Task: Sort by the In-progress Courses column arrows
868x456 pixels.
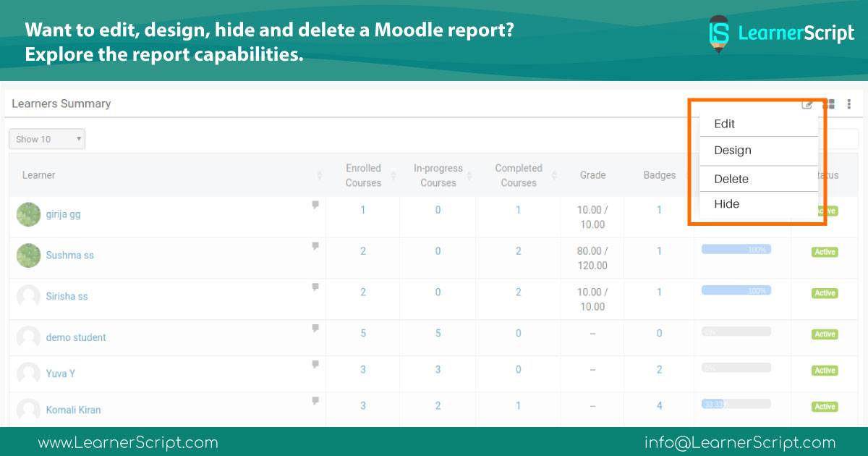Action: pos(469,175)
